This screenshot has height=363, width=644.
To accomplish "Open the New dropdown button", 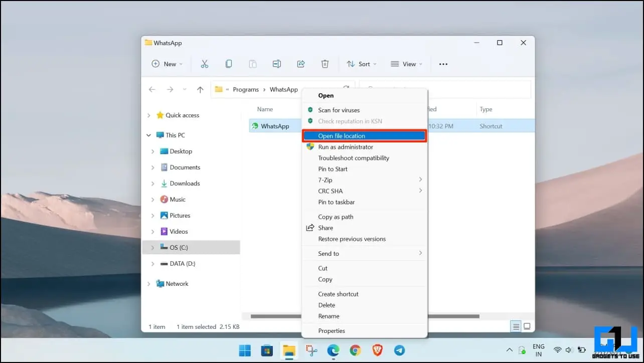I will (x=168, y=64).
